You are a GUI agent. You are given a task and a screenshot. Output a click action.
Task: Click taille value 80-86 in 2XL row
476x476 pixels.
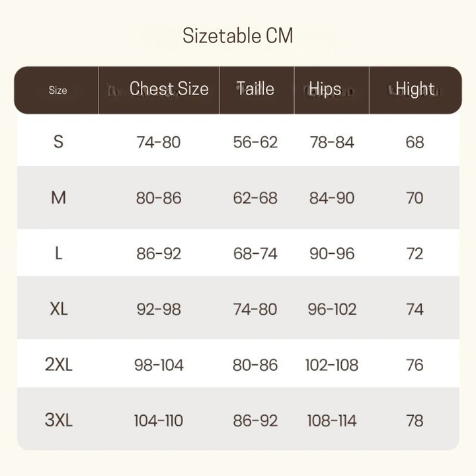pos(255,365)
